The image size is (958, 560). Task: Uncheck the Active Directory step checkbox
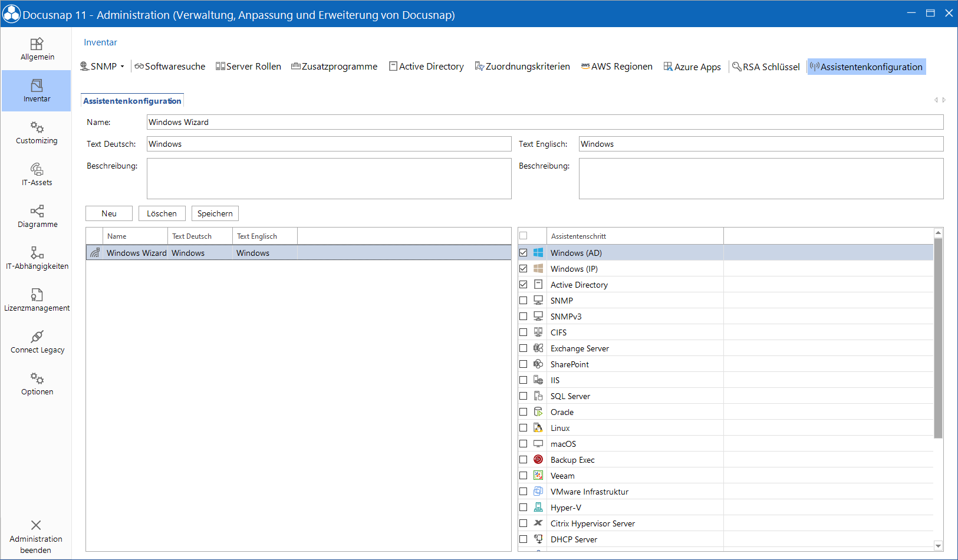click(523, 285)
